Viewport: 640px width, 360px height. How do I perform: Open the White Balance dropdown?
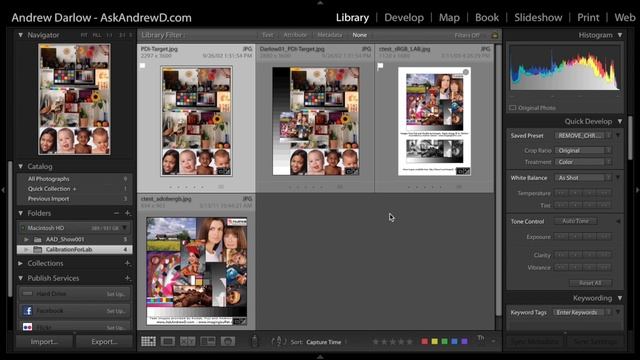point(583,178)
